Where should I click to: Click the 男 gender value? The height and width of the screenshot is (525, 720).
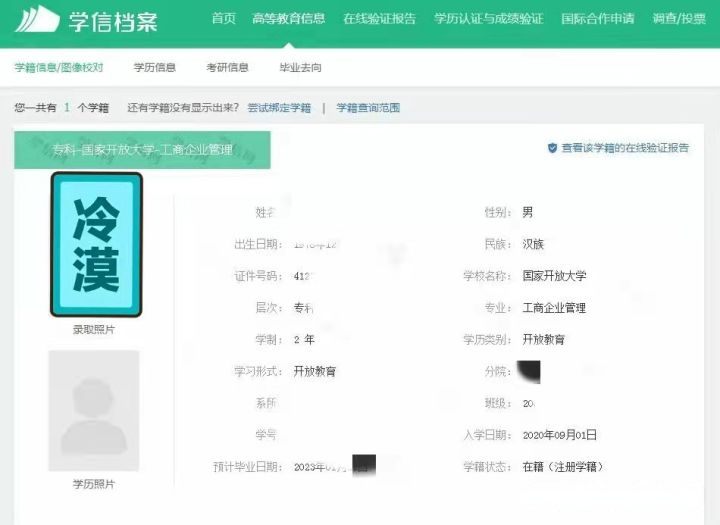(x=528, y=212)
